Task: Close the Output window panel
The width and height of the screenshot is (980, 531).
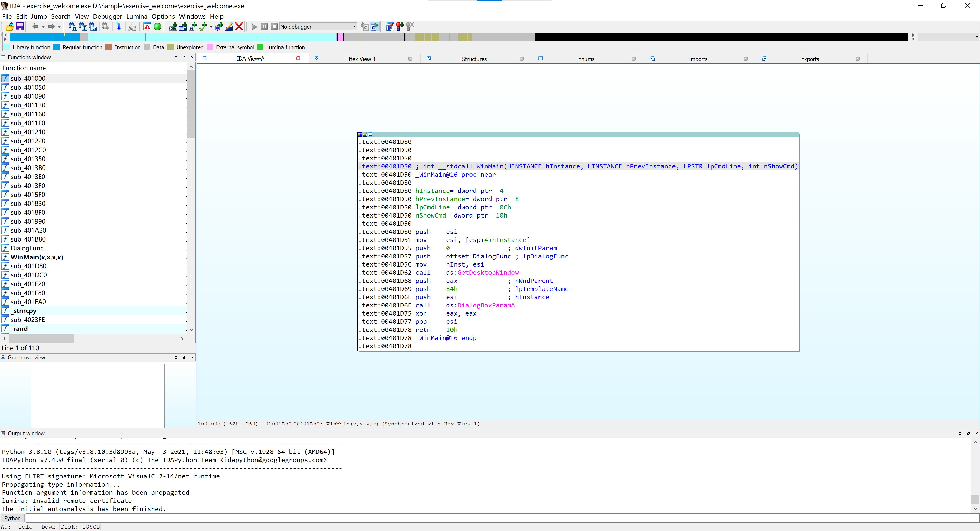Action: (x=976, y=433)
